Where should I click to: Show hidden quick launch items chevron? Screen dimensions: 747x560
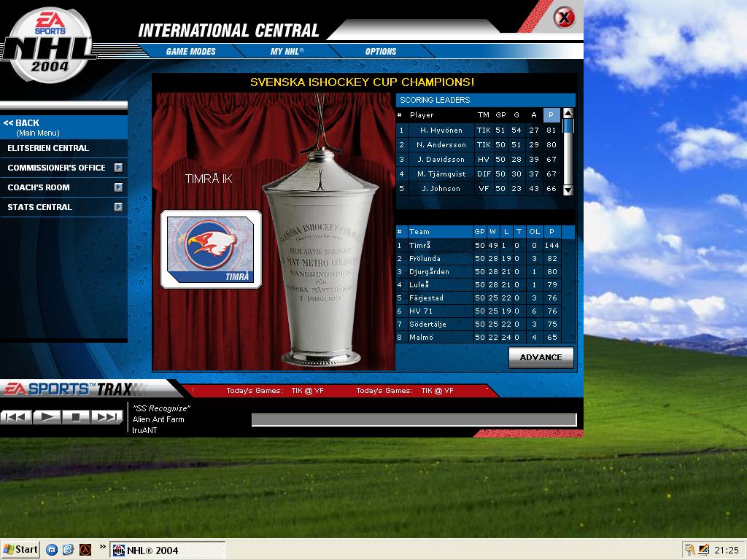click(102, 547)
